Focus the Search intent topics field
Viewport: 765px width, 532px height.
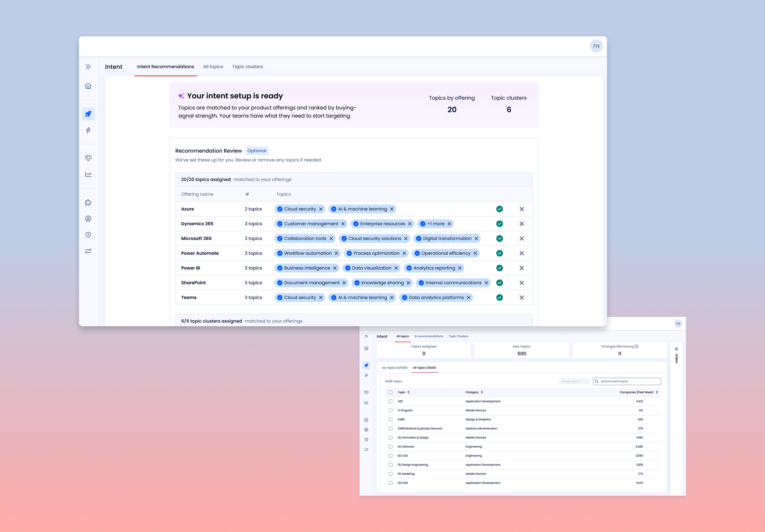[627, 382]
